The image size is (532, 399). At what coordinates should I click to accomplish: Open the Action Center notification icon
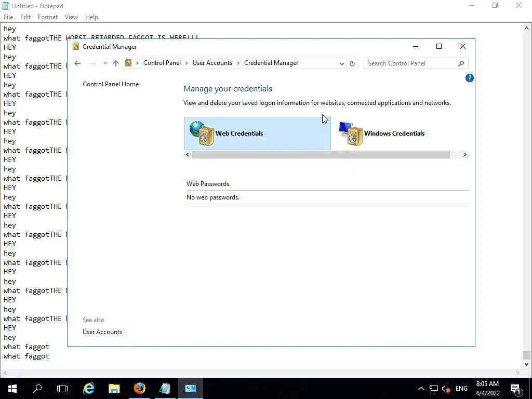[x=516, y=389]
